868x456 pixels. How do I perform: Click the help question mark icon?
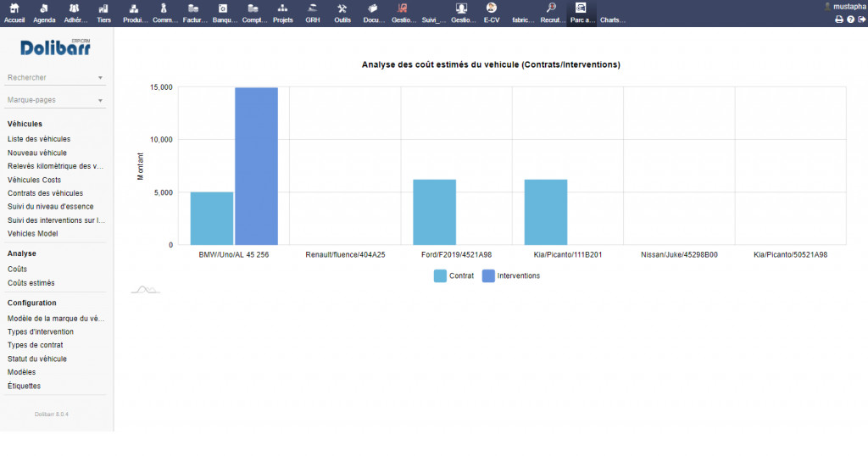coord(851,19)
